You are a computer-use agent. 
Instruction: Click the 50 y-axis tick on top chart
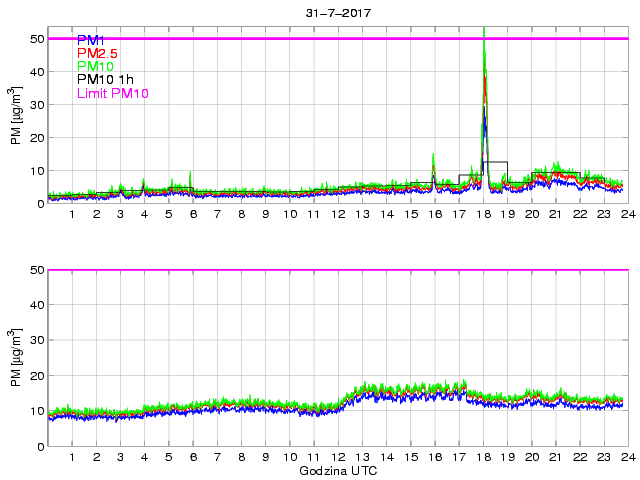coord(36,39)
